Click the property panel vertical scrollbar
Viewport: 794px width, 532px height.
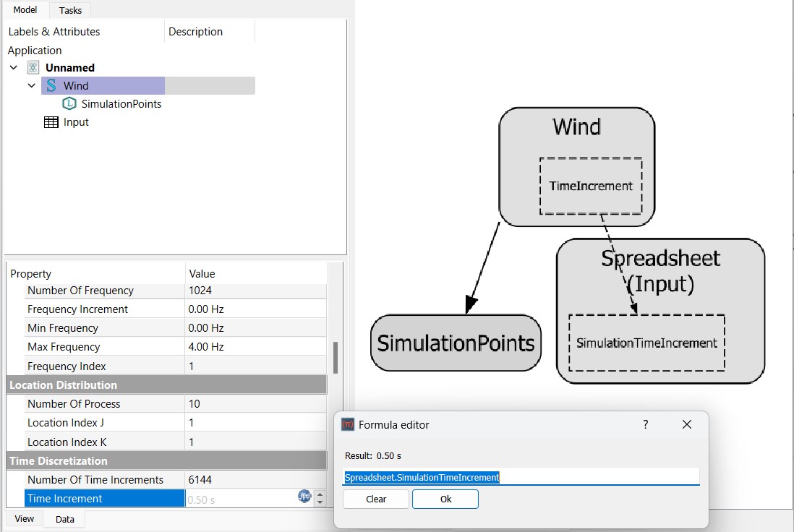[x=335, y=358]
